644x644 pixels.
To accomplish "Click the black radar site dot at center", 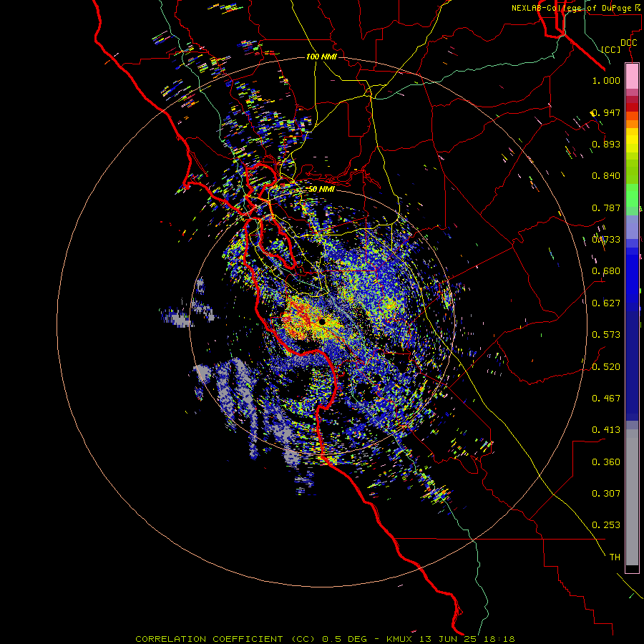I will (x=322, y=321).
